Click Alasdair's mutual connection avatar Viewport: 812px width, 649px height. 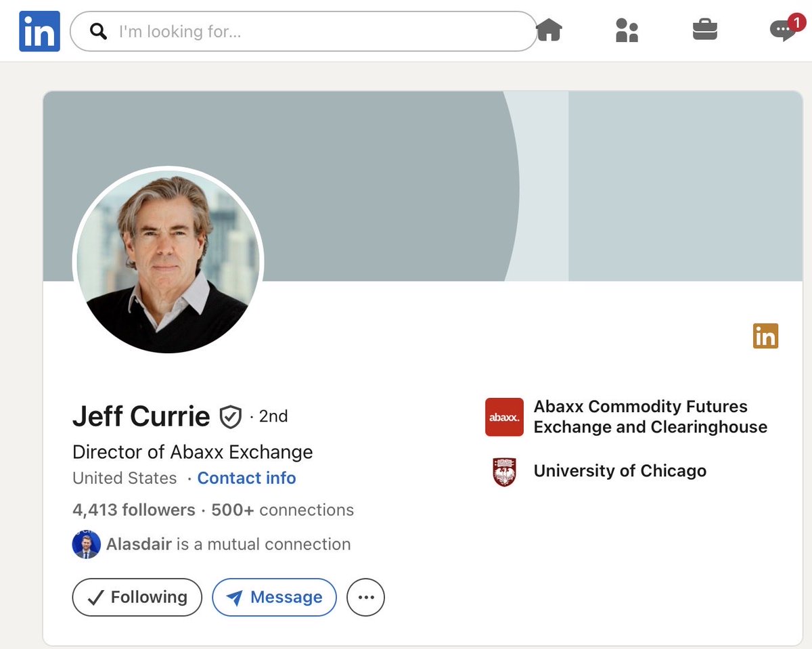pos(87,545)
